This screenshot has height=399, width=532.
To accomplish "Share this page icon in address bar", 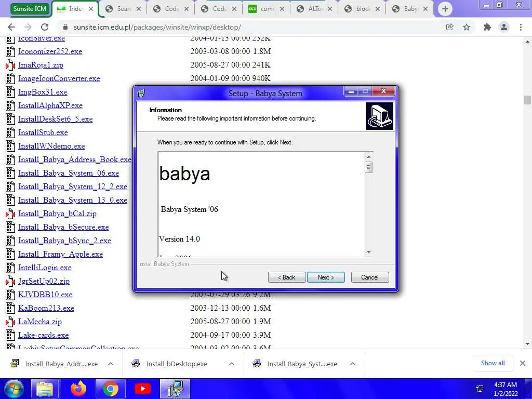I will point(449,27).
